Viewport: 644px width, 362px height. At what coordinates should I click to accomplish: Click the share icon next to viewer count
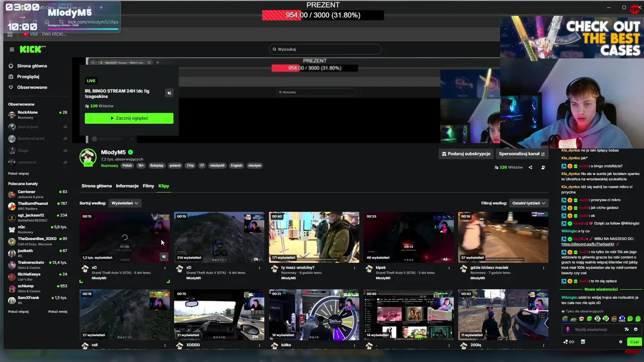pyautogui.click(x=530, y=167)
